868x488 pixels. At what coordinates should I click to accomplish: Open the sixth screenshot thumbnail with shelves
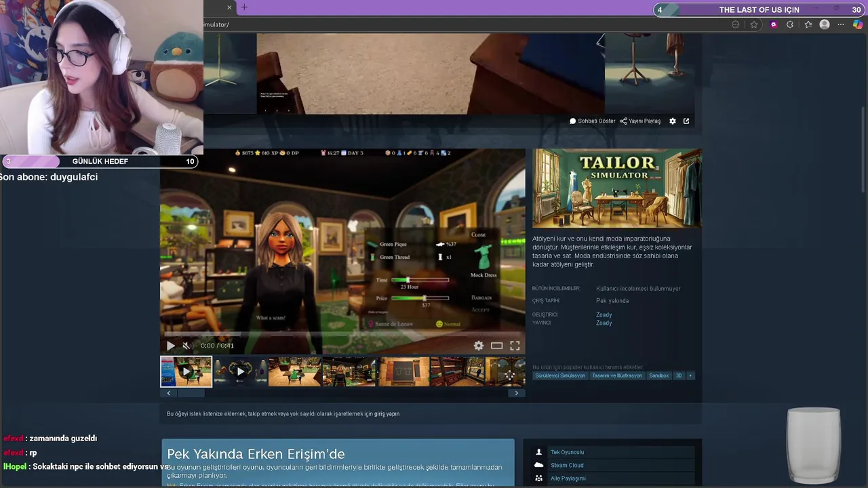457,371
